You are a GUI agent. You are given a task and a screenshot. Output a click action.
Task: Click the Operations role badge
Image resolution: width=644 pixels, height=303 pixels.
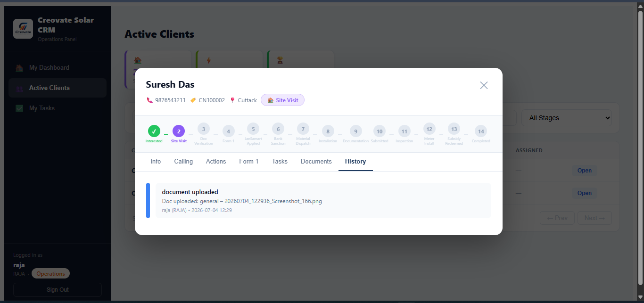[50, 274]
